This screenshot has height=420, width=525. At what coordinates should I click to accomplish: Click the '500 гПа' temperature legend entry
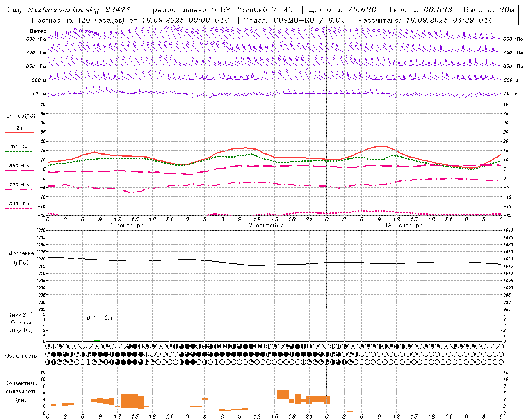tap(19, 204)
